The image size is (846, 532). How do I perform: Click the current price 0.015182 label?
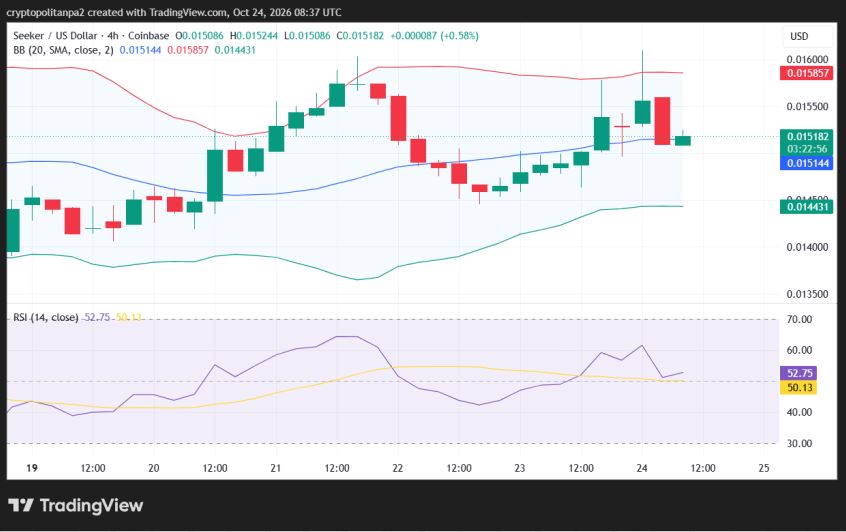807,137
